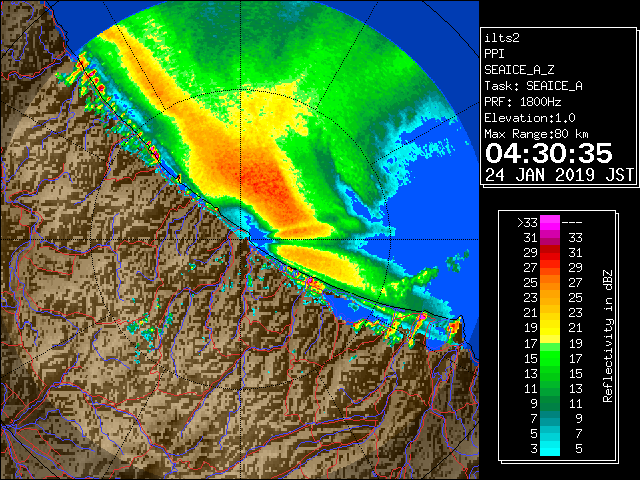Click the '>33' legend value

click(x=527, y=223)
